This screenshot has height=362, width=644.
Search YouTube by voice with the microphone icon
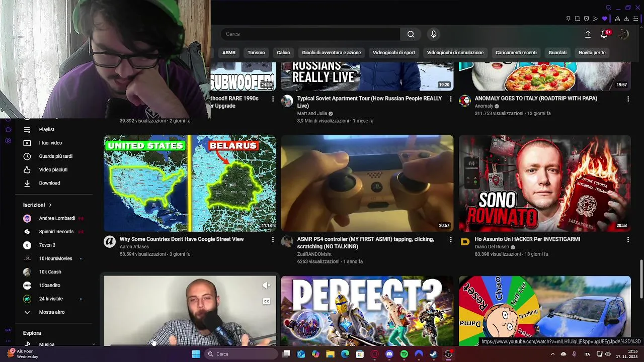coord(434,34)
